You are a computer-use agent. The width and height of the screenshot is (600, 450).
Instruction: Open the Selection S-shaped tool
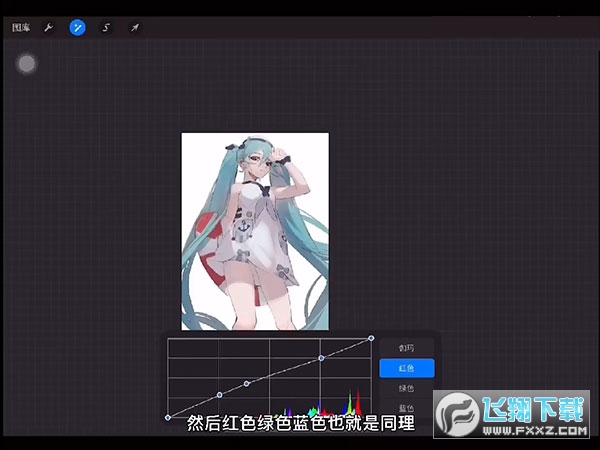pyautogui.click(x=106, y=28)
